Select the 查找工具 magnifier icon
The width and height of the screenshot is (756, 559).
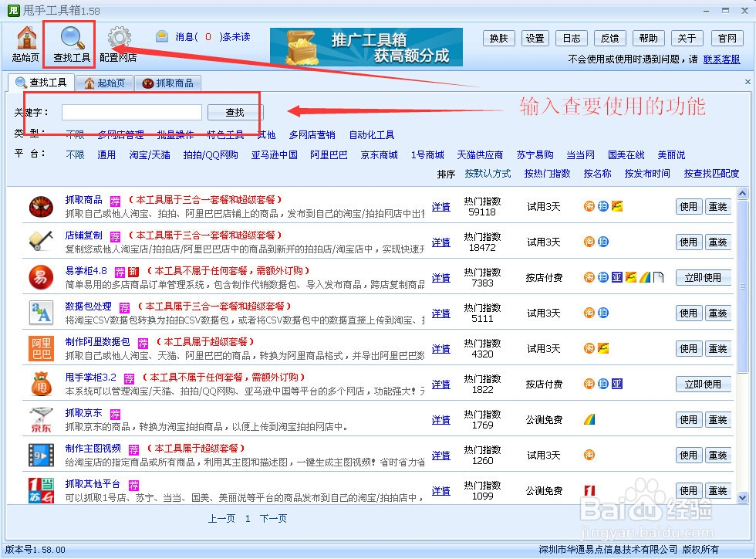coord(73,38)
